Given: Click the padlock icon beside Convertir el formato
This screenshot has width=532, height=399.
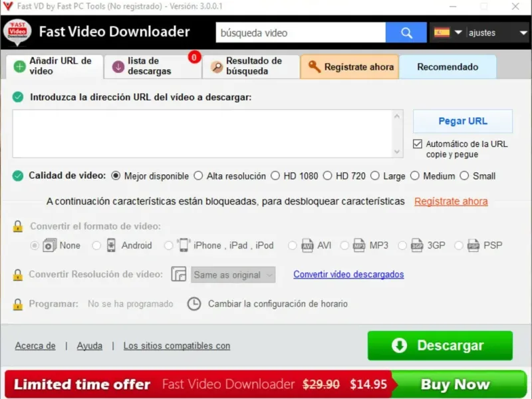Looking at the screenshot, I should tap(18, 226).
